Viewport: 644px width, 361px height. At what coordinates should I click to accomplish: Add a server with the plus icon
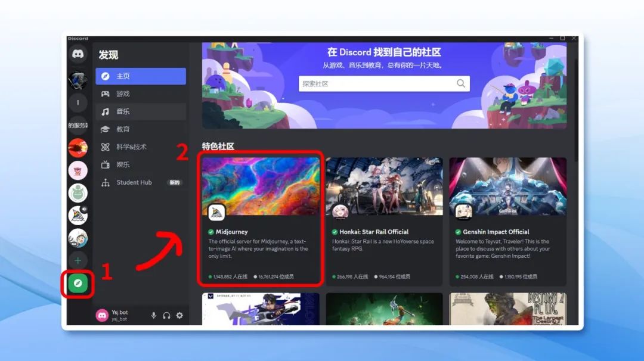point(78,260)
